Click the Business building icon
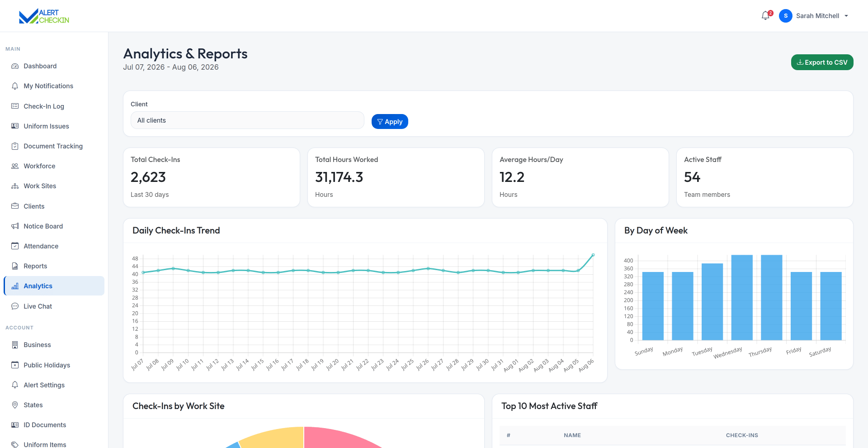 (x=15, y=345)
